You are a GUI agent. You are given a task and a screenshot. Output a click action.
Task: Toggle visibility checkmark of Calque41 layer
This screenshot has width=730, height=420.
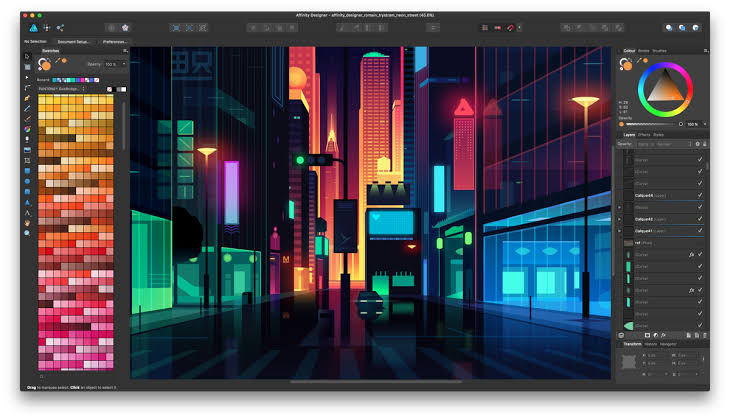point(700,230)
